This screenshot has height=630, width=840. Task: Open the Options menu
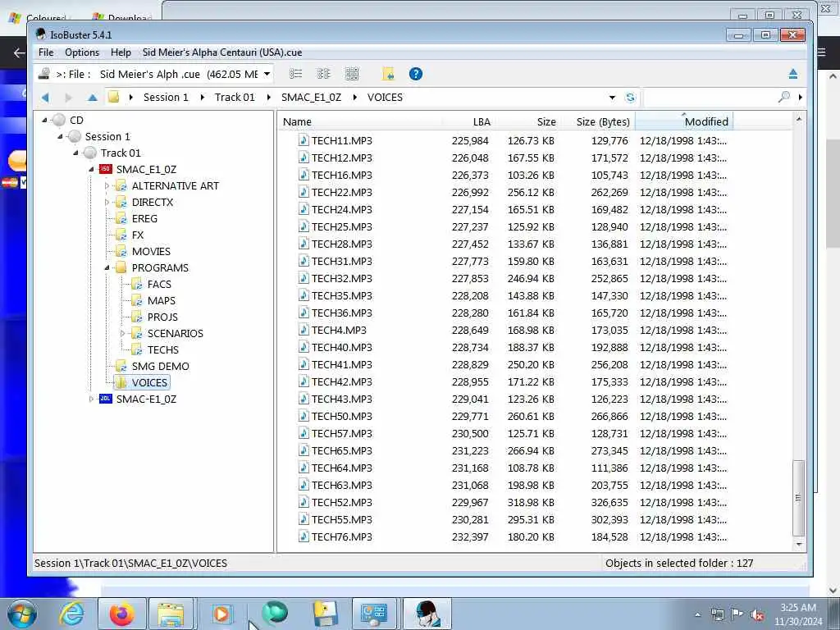(x=82, y=52)
